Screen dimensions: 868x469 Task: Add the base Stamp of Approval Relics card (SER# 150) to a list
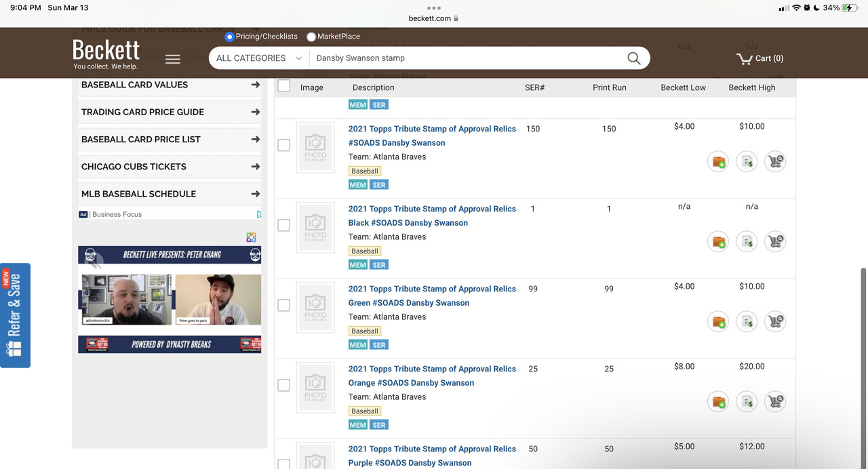click(747, 161)
